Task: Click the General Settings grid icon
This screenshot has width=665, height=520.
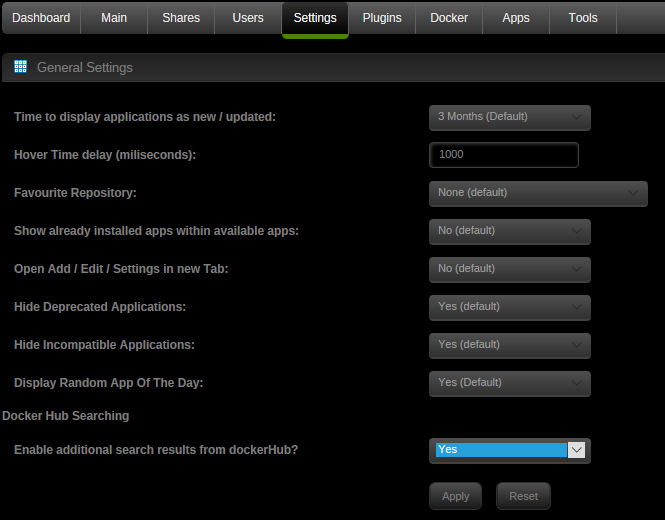Action: (x=20, y=67)
